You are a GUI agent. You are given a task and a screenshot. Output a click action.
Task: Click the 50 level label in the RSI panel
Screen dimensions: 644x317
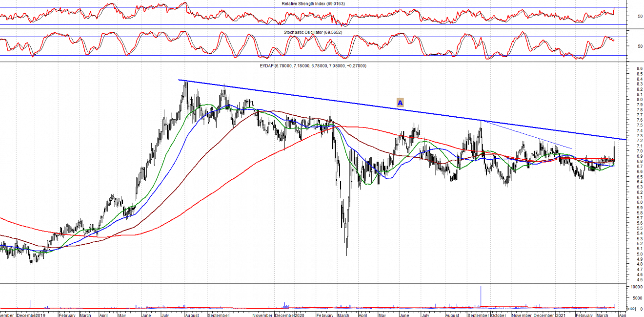coord(640,16)
